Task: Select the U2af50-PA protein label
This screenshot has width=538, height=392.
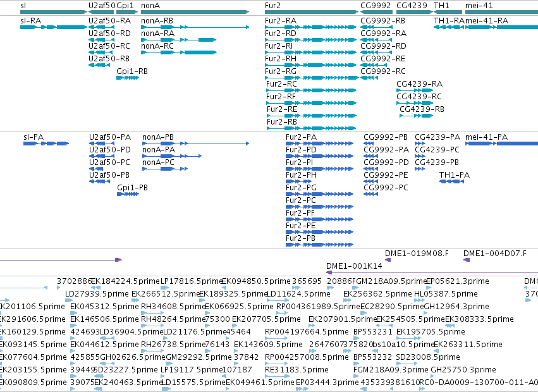Action: pos(110,137)
